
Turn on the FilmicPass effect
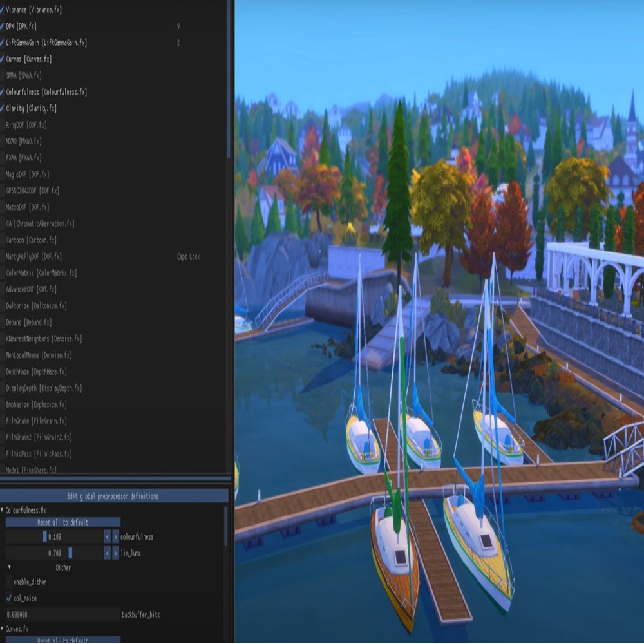[x=2, y=453]
